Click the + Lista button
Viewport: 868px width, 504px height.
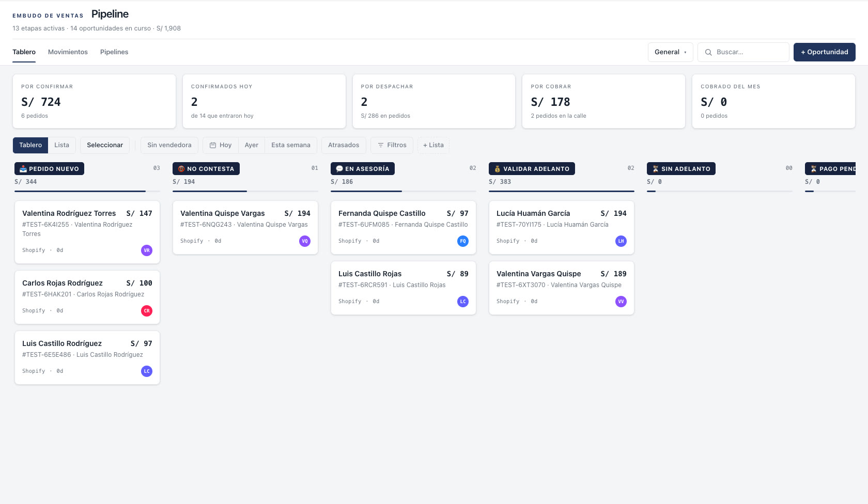[x=433, y=145]
